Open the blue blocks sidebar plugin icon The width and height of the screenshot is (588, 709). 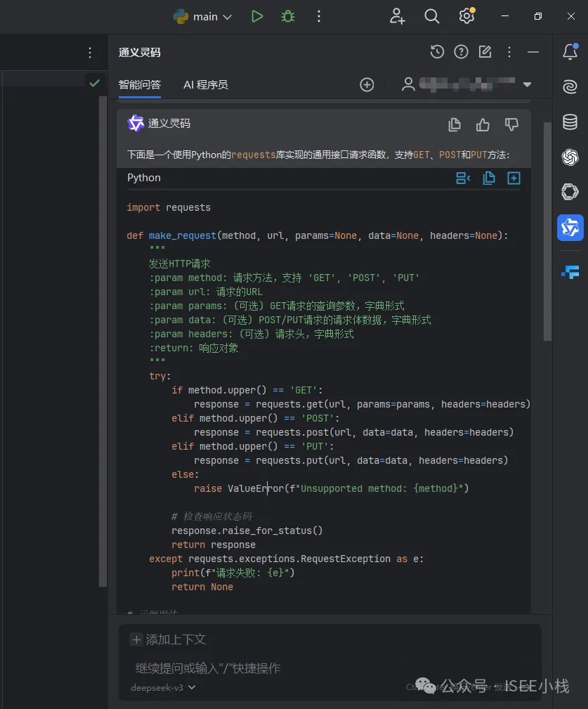pos(570,272)
